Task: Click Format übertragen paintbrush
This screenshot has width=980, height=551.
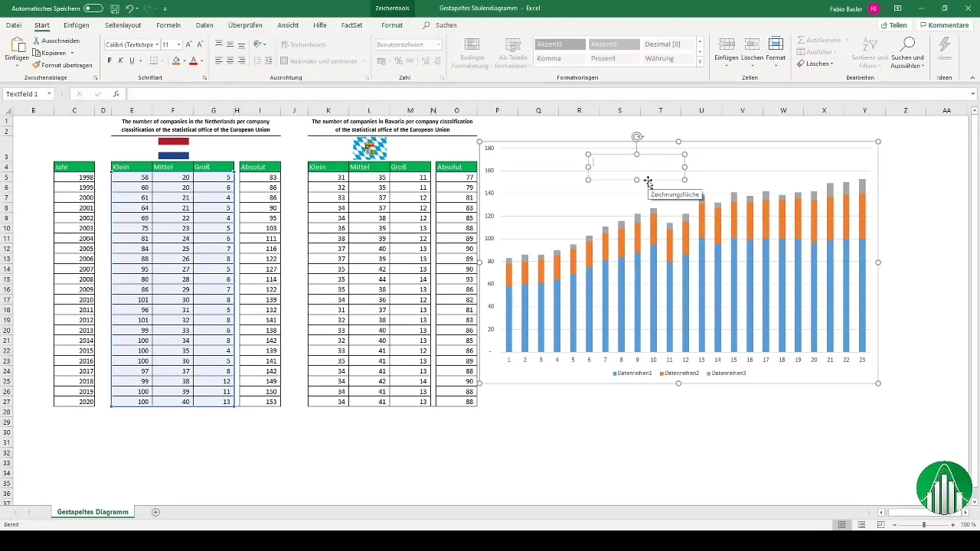Action: (x=37, y=65)
